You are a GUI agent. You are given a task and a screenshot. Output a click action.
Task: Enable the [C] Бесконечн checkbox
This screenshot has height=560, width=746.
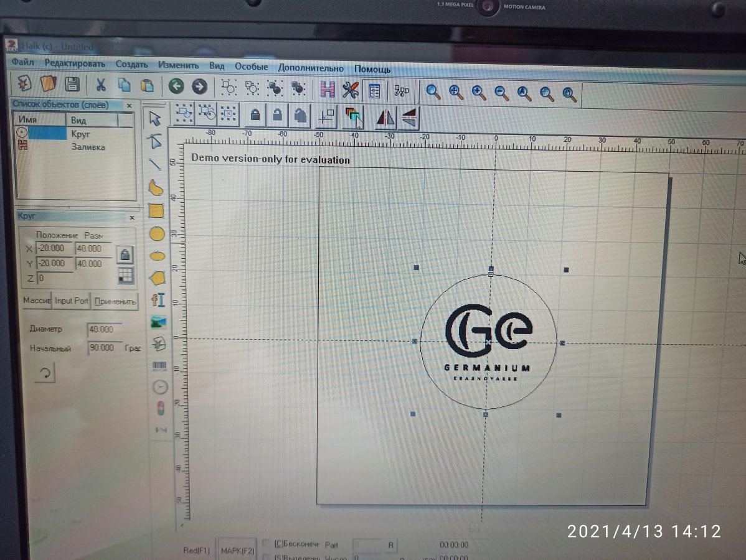267,543
